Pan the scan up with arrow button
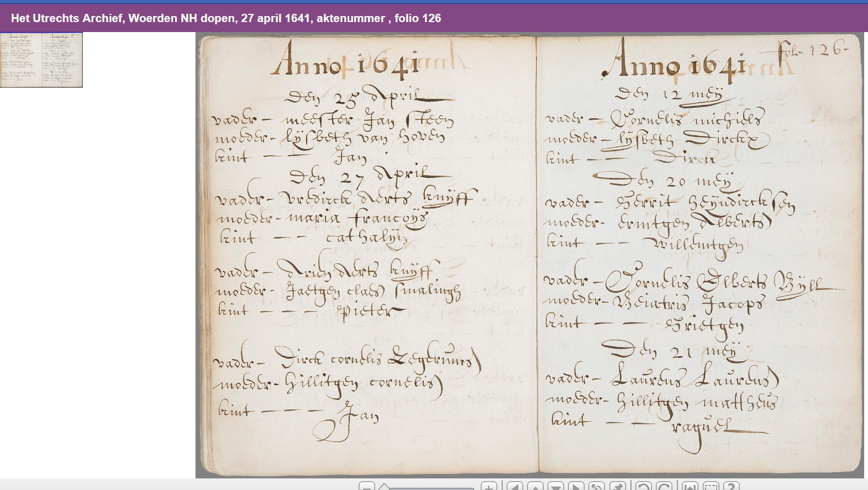868x490 pixels. (535, 486)
